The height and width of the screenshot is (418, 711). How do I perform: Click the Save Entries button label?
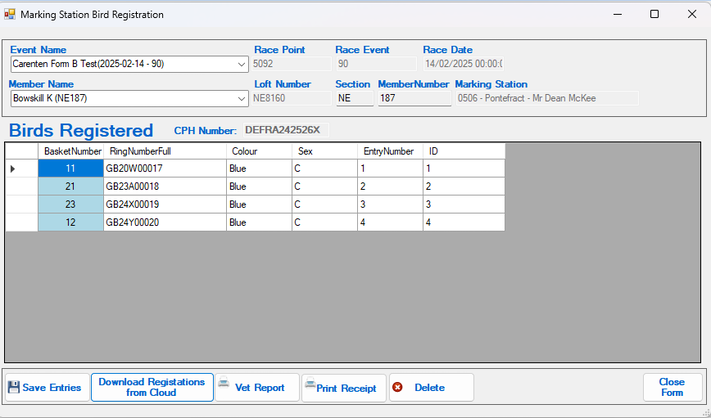click(x=52, y=388)
